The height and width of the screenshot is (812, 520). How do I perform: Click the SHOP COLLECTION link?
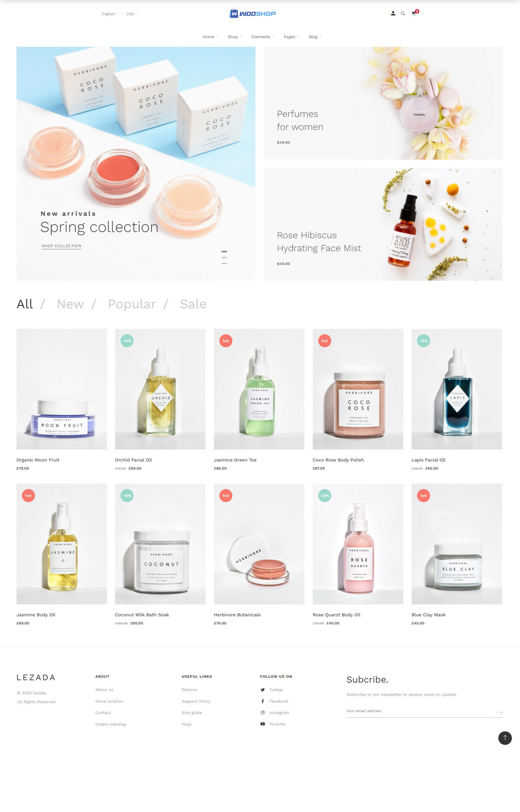(x=62, y=246)
